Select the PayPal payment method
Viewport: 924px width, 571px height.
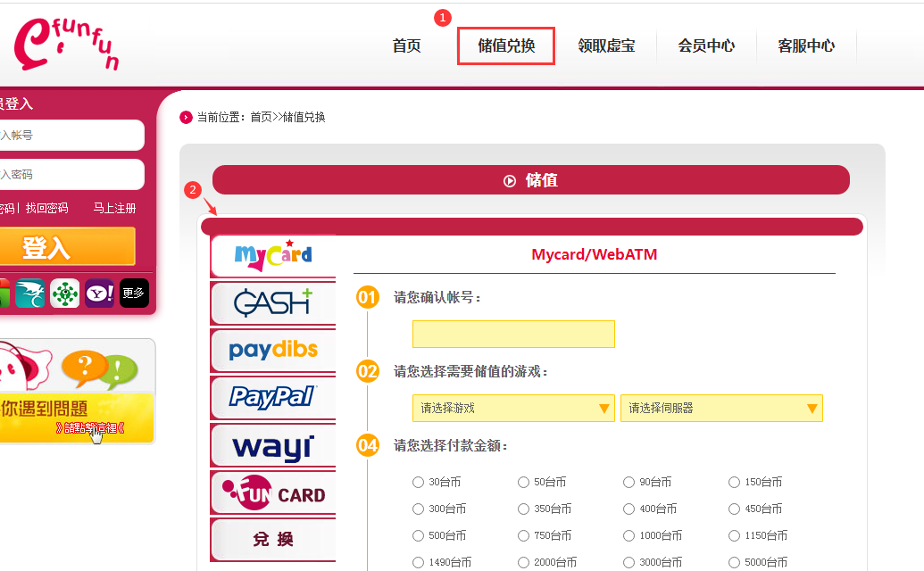click(273, 397)
